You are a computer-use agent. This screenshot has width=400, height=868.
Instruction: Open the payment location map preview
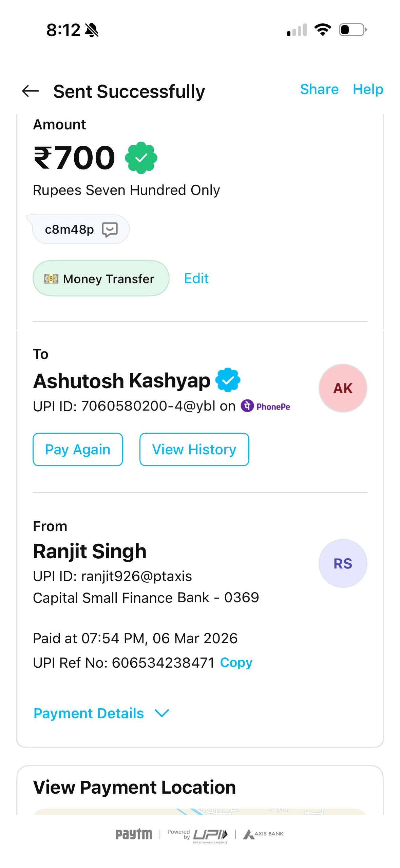(200, 811)
